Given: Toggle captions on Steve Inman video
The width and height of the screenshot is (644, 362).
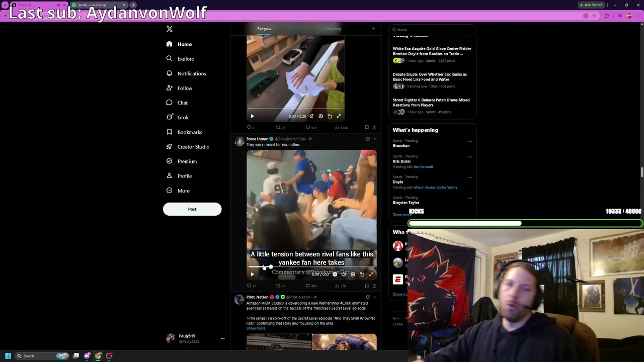Looking at the screenshot, I should click(x=335, y=275).
